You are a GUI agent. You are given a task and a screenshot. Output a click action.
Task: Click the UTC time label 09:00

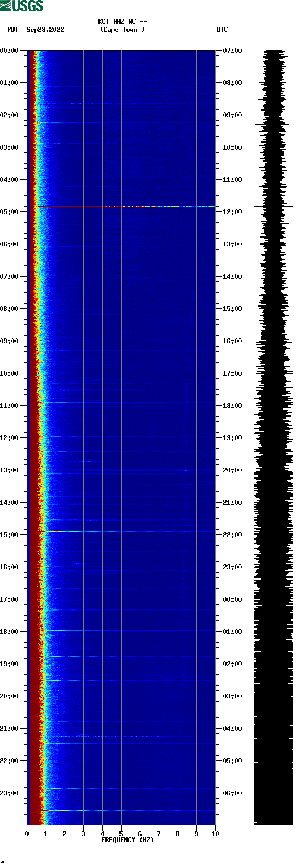tap(232, 115)
